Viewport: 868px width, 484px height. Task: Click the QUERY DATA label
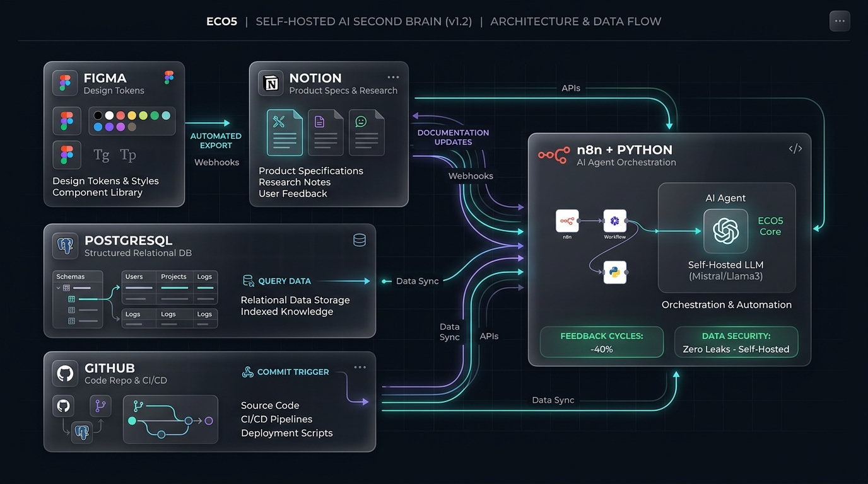pyautogui.click(x=284, y=281)
